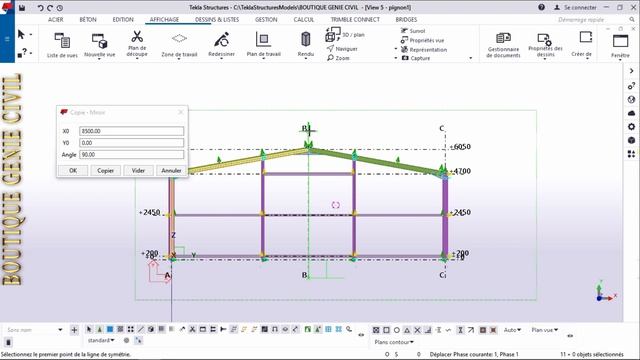
Task: Open the Auto dropdown
Action: (512, 330)
